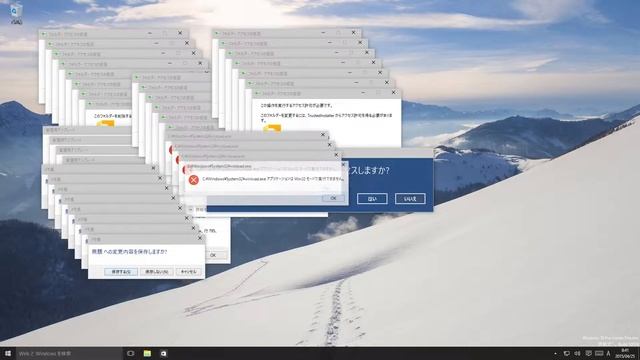Toggle the IME input mode A indicator
Screen dimensions: 640x360
pos(608,353)
